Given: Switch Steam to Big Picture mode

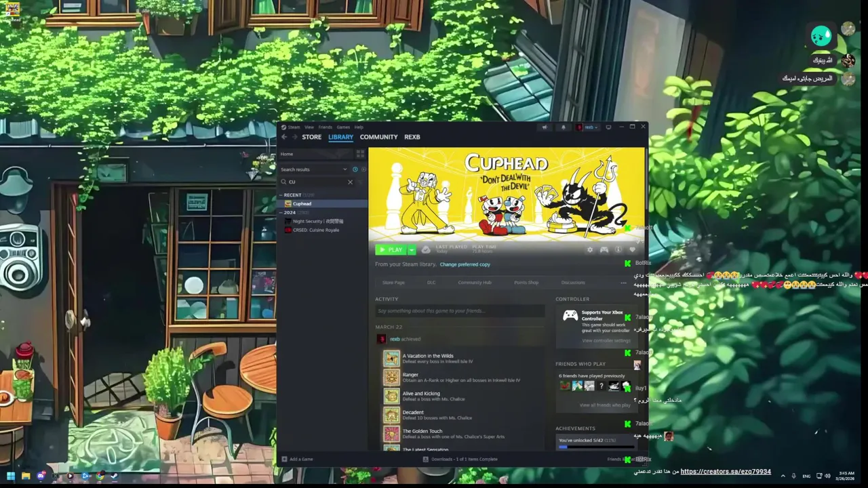Looking at the screenshot, I should point(608,127).
